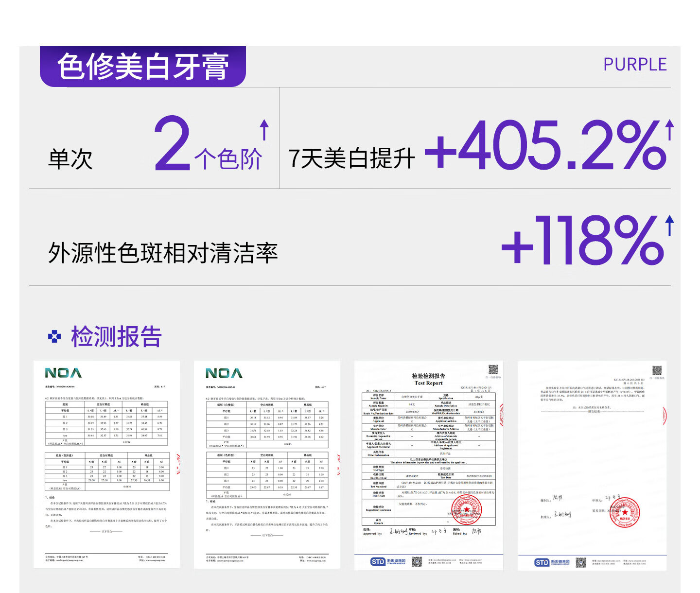Click the +118% figure
This screenshot has width=700, height=593.
click(582, 241)
